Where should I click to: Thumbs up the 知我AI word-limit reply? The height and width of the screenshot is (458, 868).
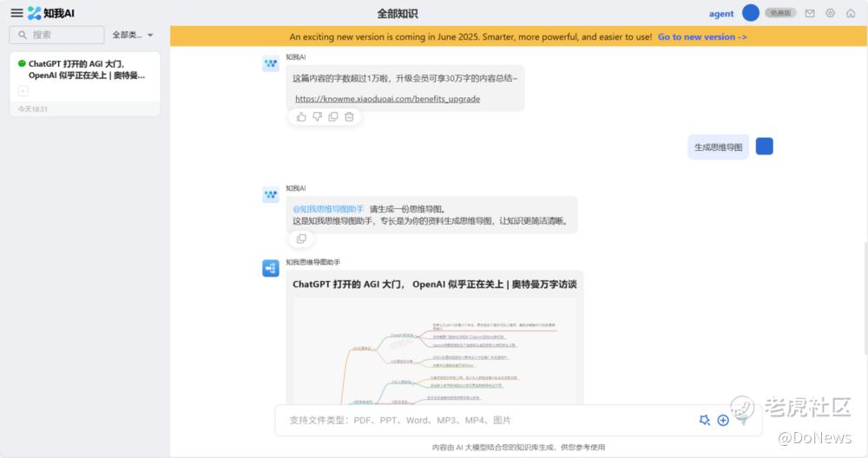point(301,117)
